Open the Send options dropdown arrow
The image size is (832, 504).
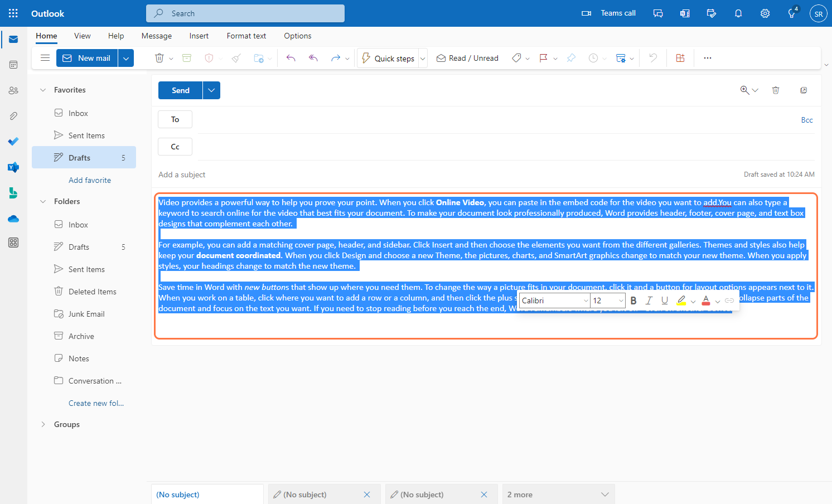(211, 90)
